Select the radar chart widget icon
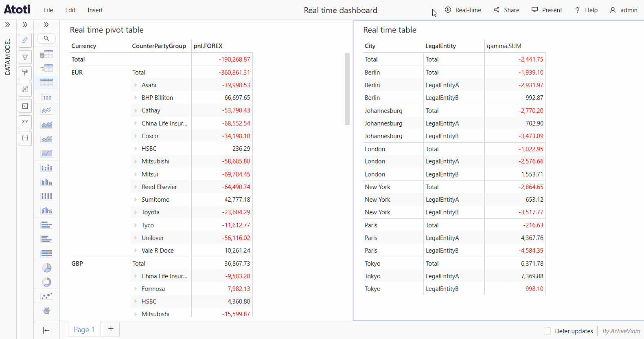 click(x=47, y=310)
